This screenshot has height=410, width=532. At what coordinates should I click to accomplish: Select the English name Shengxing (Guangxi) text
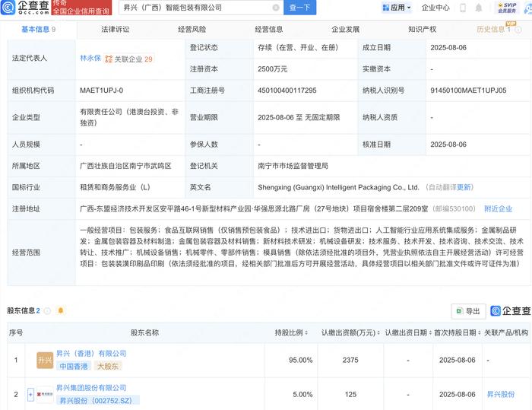(x=338, y=187)
